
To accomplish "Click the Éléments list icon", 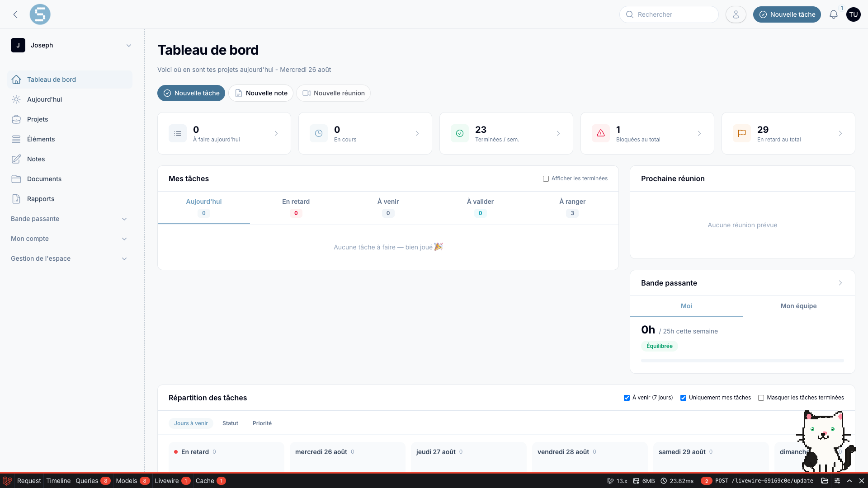I will click(16, 139).
